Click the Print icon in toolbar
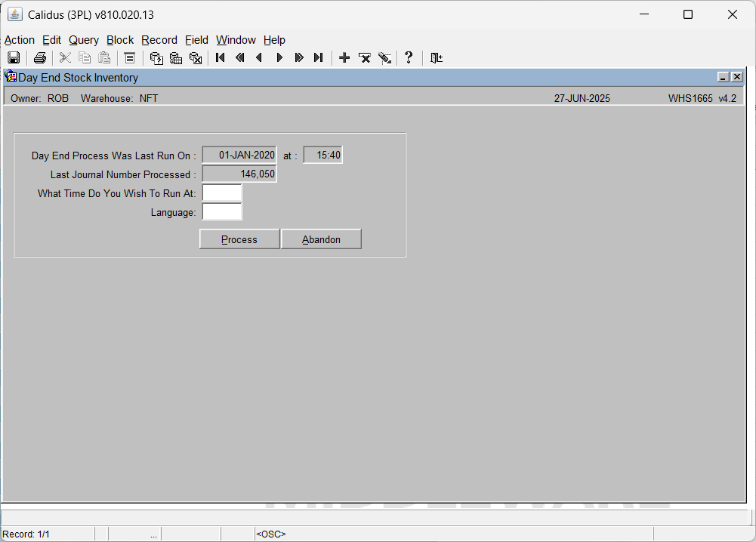The image size is (756, 542). 40,58
